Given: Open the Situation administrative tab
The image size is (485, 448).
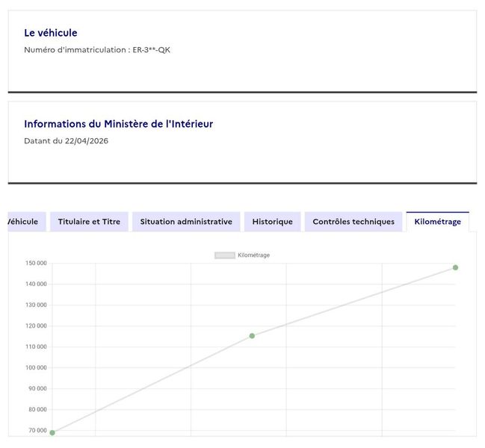Looking at the screenshot, I should (x=186, y=222).
